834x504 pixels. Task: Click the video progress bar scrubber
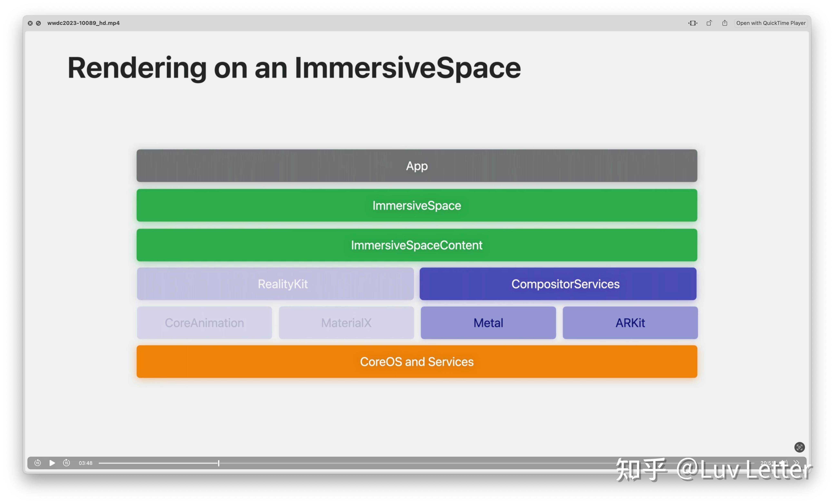point(219,463)
